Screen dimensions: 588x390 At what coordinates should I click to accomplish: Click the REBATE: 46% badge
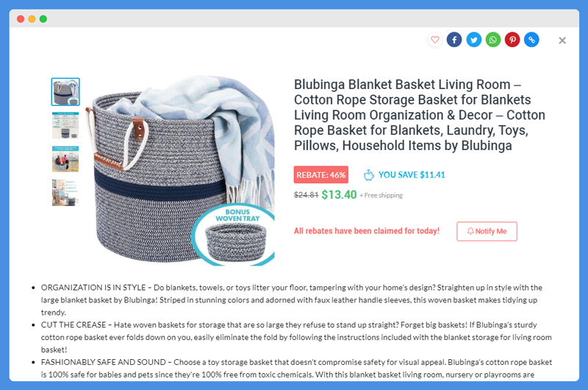(321, 175)
